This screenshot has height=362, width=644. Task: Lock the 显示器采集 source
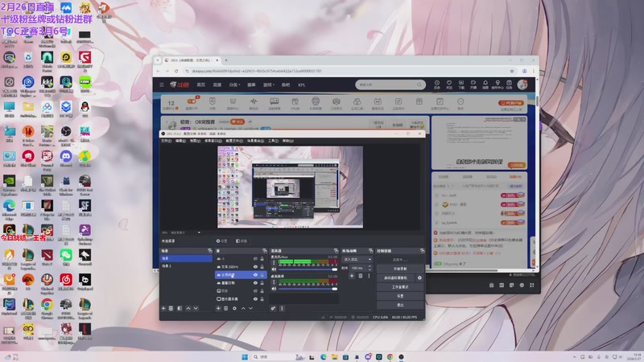[262, 298]
